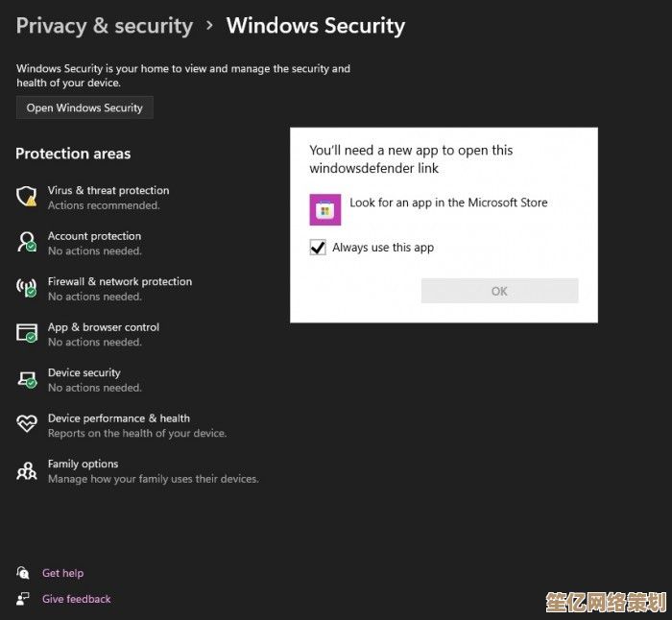This screenshot has width=672, height=620.
Task: Open the Get help link
Action: coord(62,573)
